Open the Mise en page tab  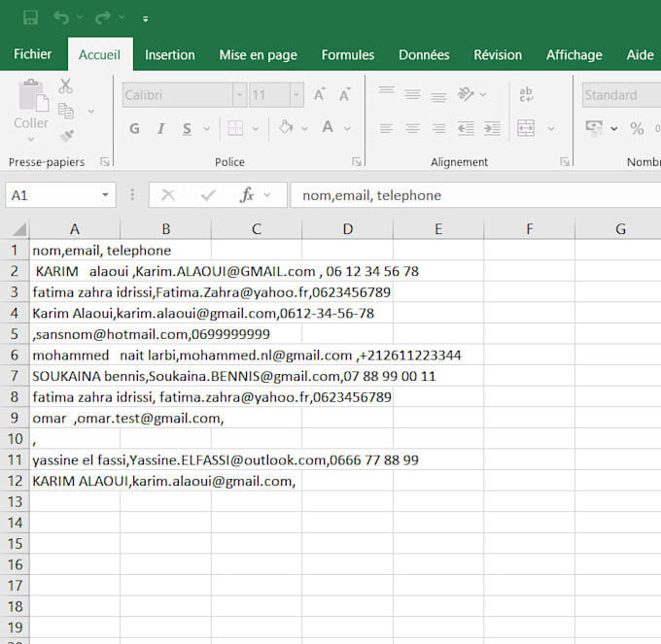(x=258, y=55)
